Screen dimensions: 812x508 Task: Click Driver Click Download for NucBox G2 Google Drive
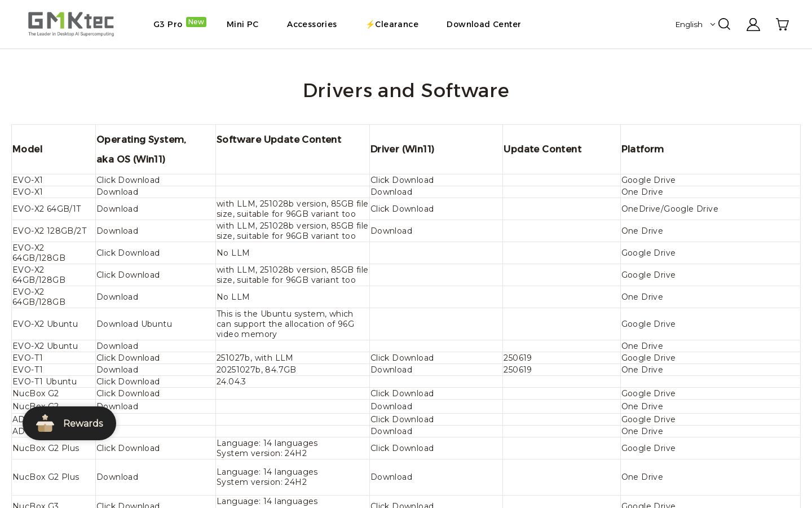(402, 393)
